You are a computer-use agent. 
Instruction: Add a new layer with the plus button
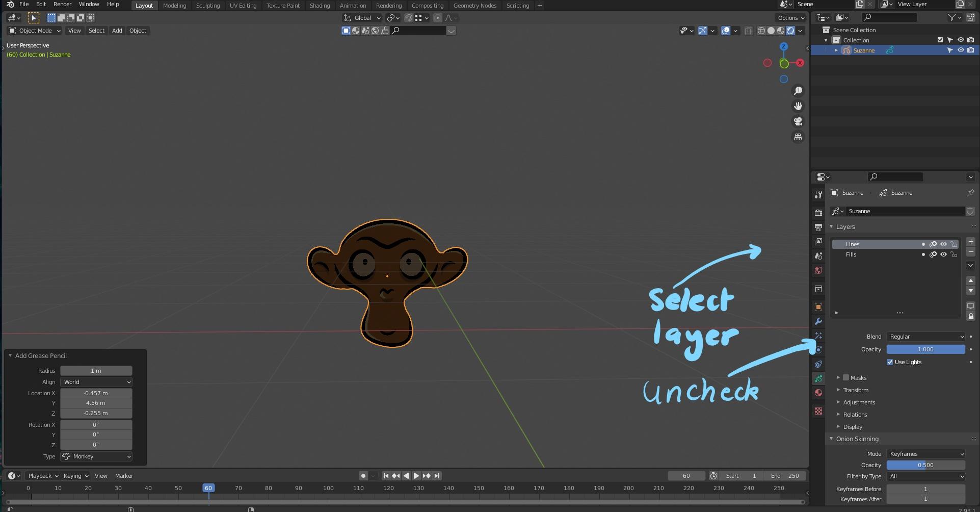pos(971,242)
